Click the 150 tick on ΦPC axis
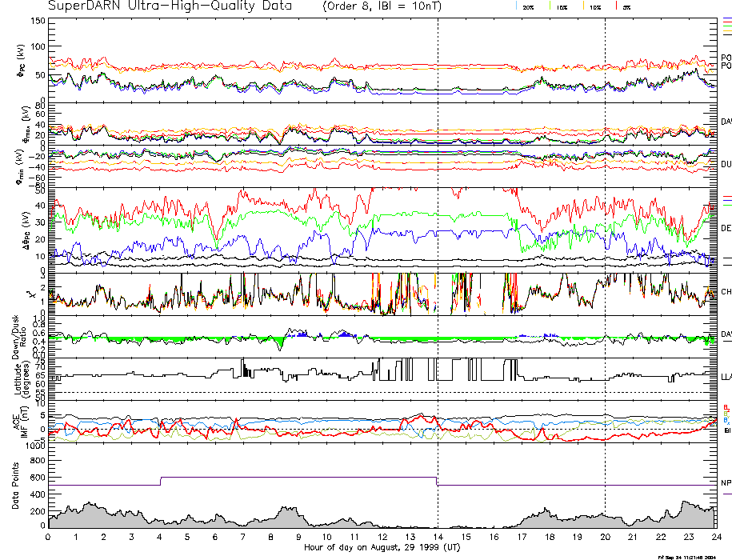This screenshot has width=732, height=560. [38, 21]
